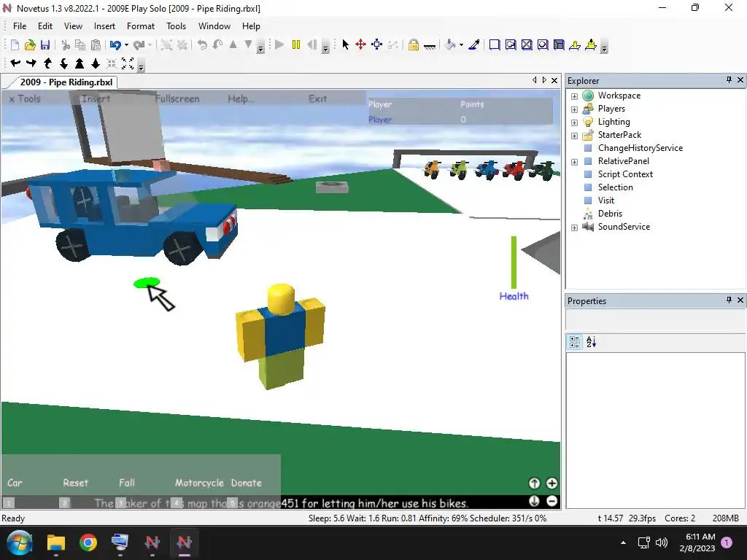Image resolution: width=747 pixels, height=560 pixels.
Task: Open the Insert menu
Action: (x=104, y=26)
